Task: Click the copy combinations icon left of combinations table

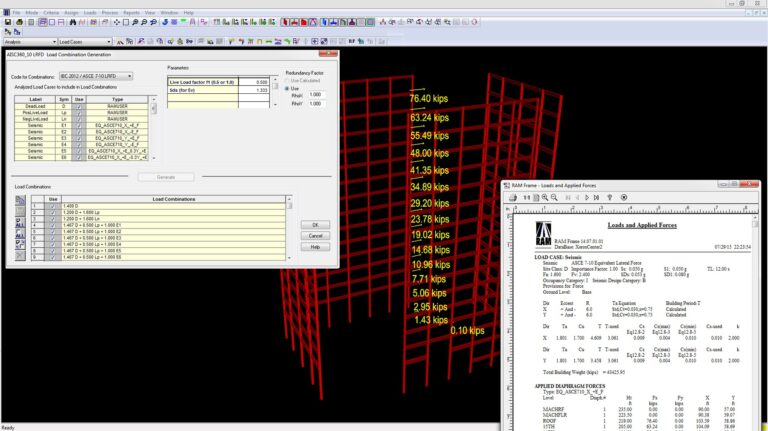Action: 20,200
